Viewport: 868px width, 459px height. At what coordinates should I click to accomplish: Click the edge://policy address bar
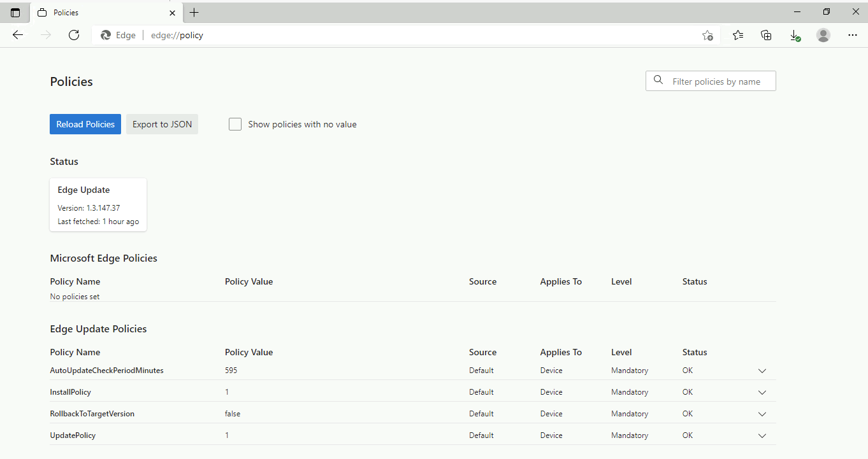pos(382,35)
